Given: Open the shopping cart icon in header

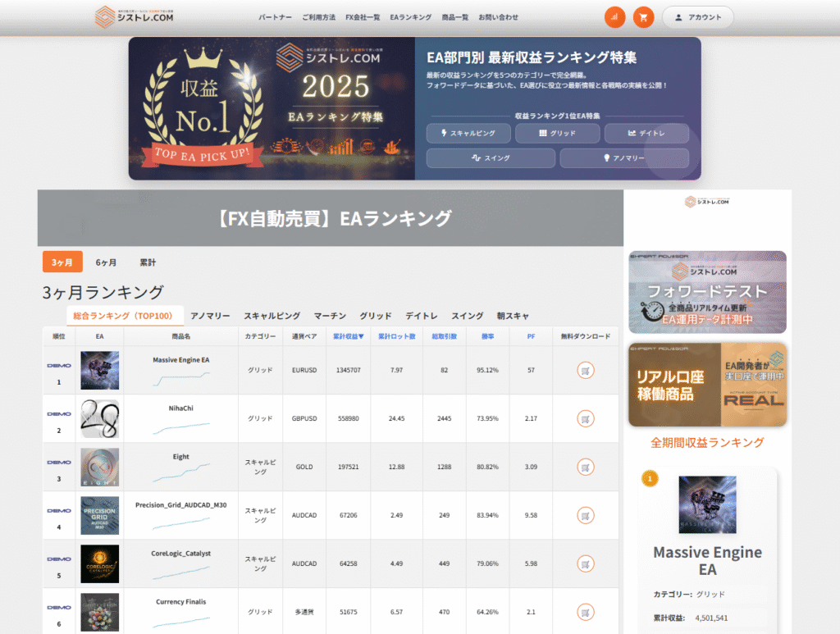Looking at the screenshot, I should (643, 17).
